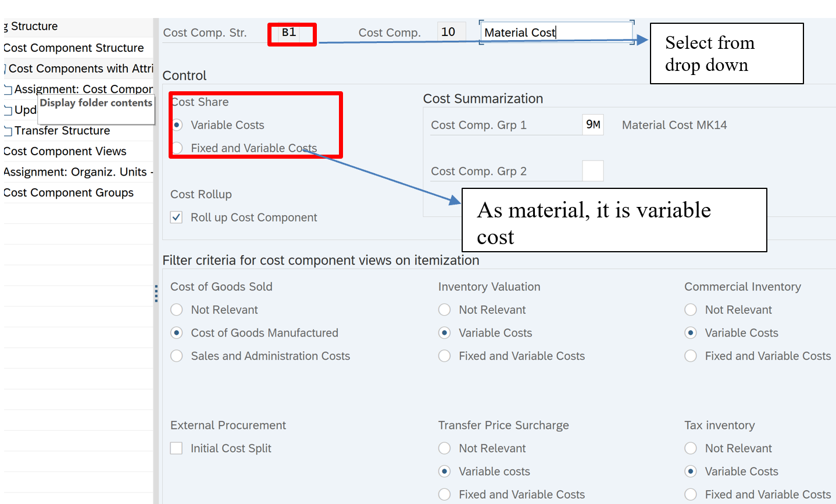
Task: Click the folder icon beside the Upd entry
Action: [x=8, y=110]
